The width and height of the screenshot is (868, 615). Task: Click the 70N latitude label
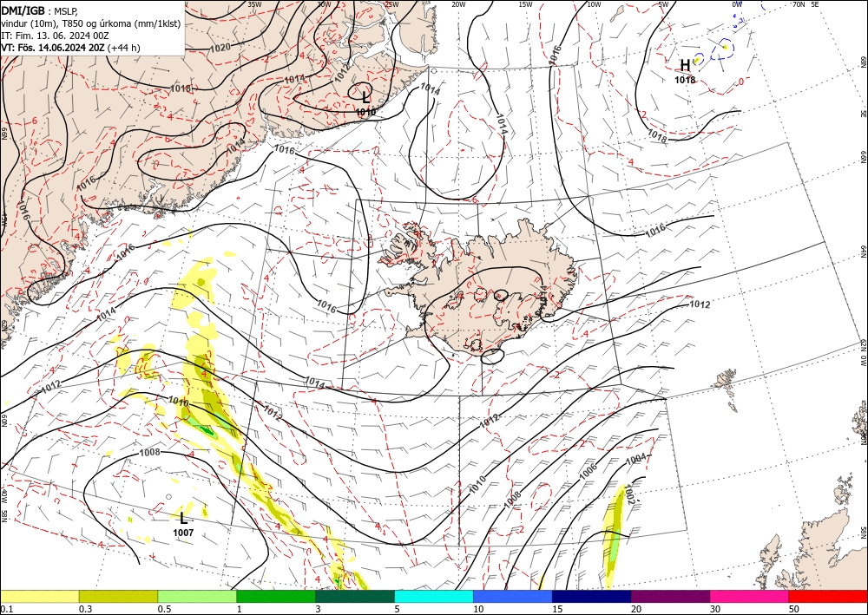(x=799, y=4)
